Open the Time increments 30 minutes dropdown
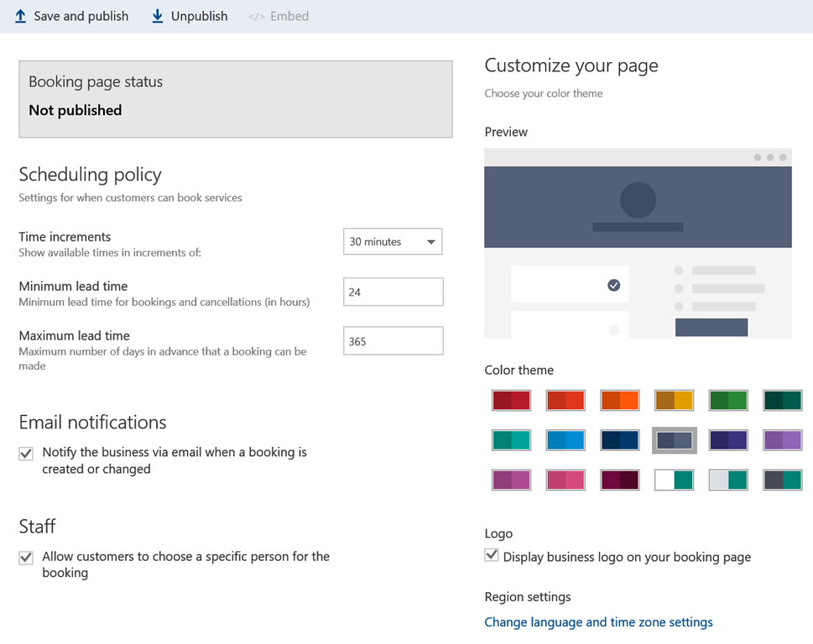The image size is (813, 644). tap(393, 241)
